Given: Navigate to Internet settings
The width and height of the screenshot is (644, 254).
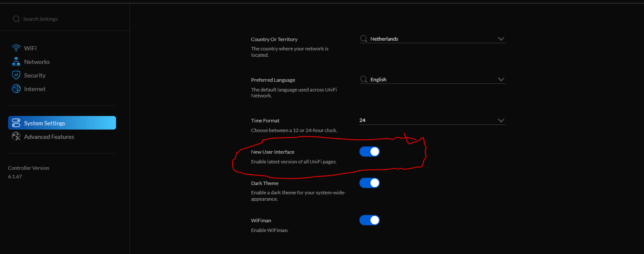Looking at the screenshot, I should click(x=35, y=89).
